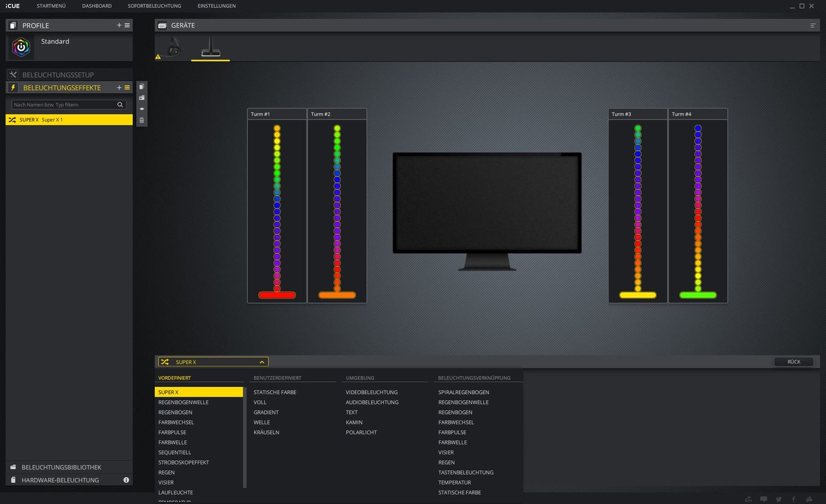826x504 pixels.
Task: Click the Turm #1 header label
Action: pos(261,114)
